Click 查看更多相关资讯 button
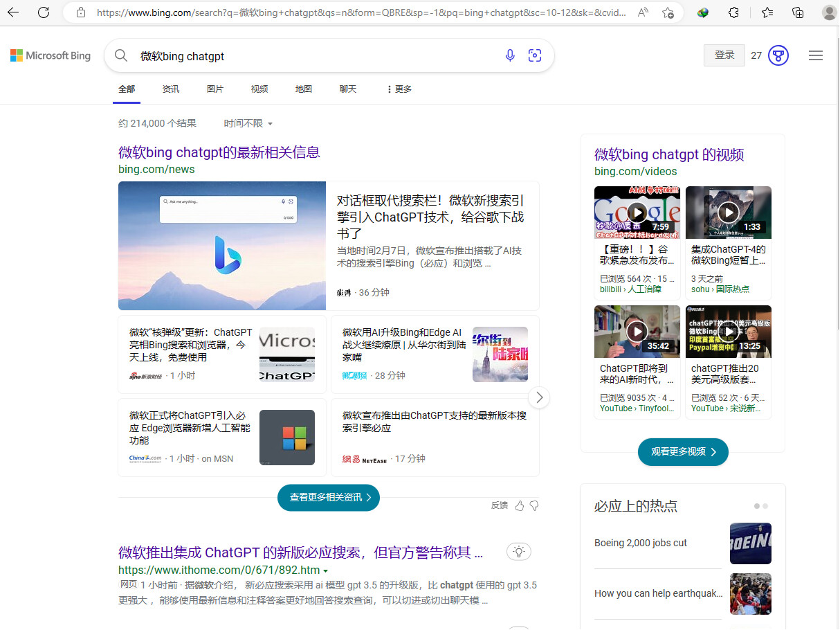This screenshot has width=840, height=630. 329,497
